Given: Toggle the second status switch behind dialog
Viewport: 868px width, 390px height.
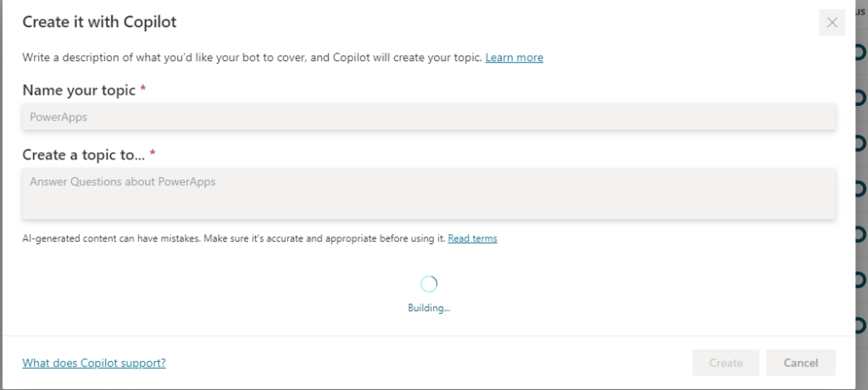Looking at the screenshot, I should [861, 97].
